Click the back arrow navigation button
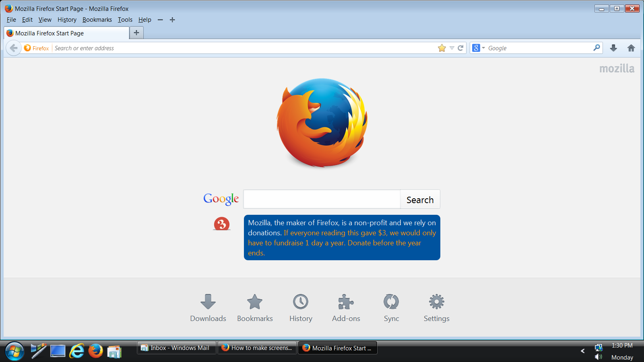This screenshot has width=644, height=362. click(14, 48)
